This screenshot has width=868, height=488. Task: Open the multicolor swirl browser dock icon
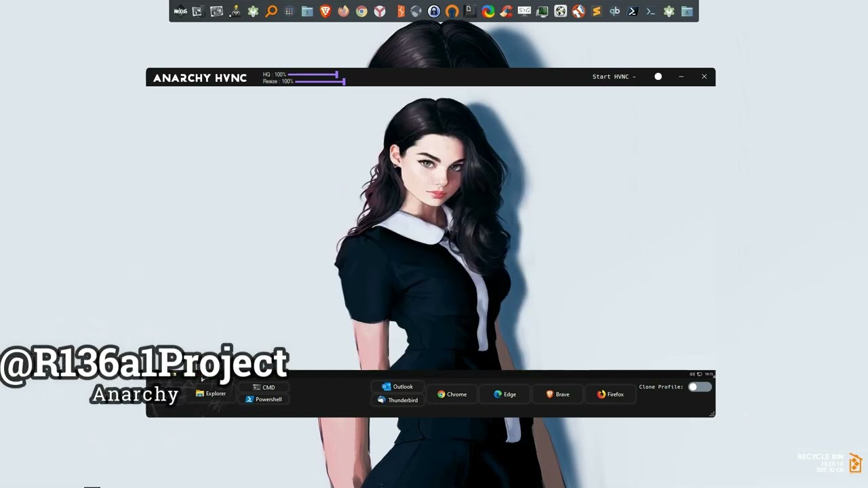pos(488,11)
